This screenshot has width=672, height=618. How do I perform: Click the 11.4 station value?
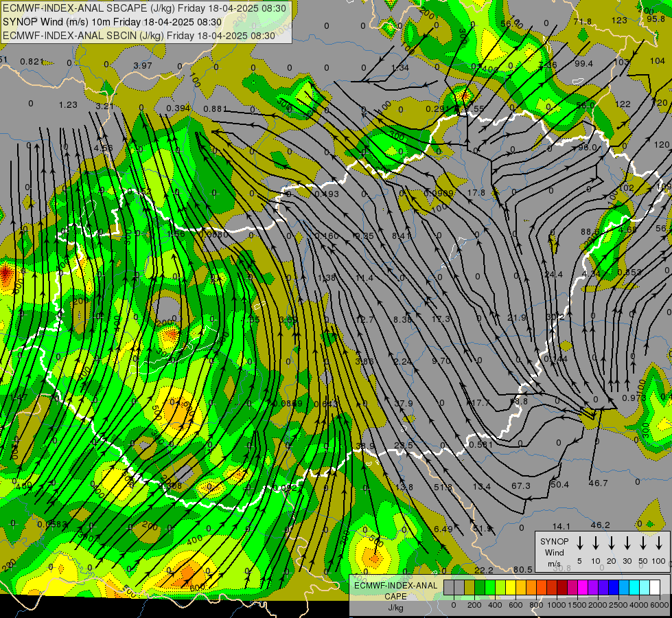click(x=364, y=278)
